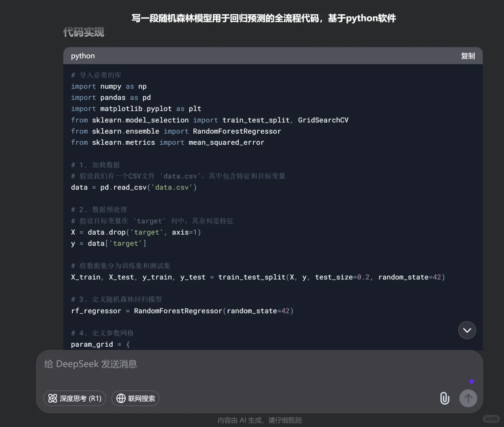Click the globe icon inside 联网搜索 button
This screenshot has width=504, height=427.
pos(121,398)
